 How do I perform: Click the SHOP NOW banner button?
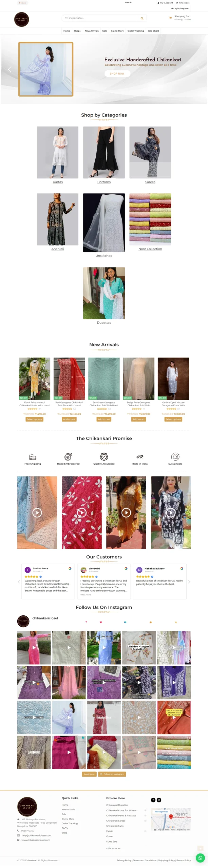[x=117, y=74]
